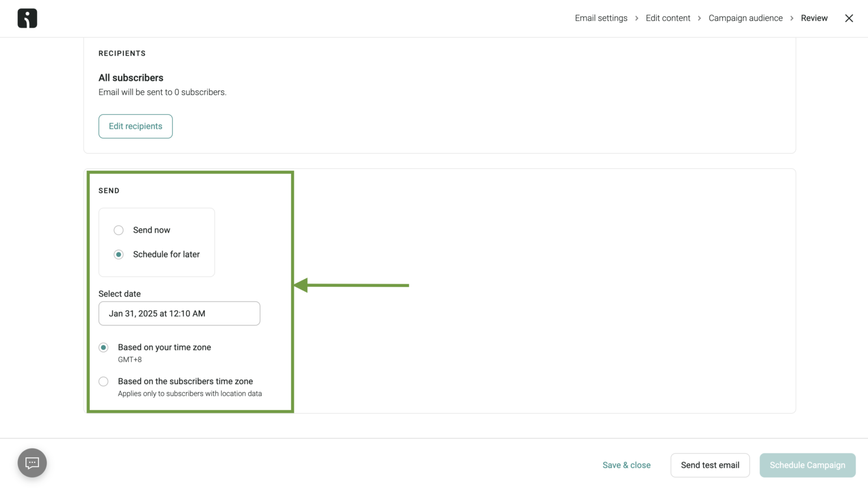868x489 pixels.
Task: Click the chevron after Email settings
Action: pos(636,18)
